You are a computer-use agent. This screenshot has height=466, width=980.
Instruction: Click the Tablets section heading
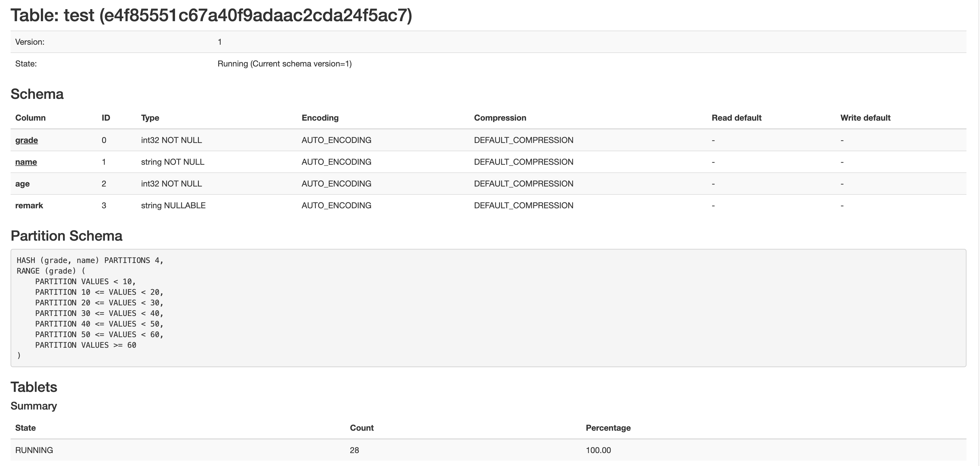tap(34, 387)
